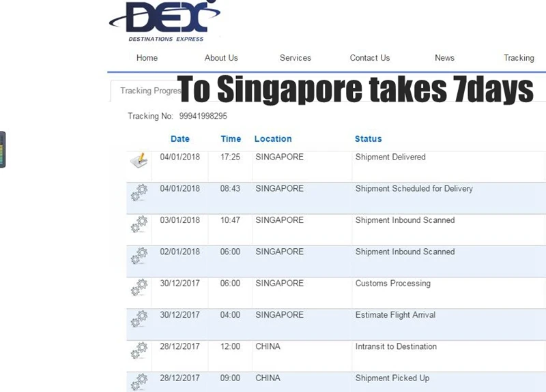Viewport: 546px width, 392px height.
Task: Click gears icon for Scheduled for Delivery row
Action: pos(139,192)
